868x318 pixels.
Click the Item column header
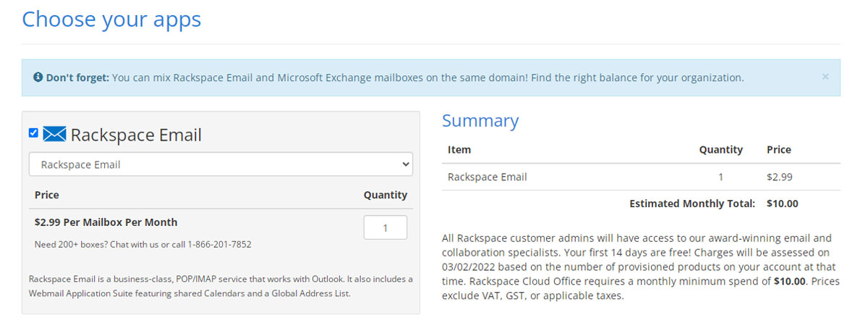(459, 150)
